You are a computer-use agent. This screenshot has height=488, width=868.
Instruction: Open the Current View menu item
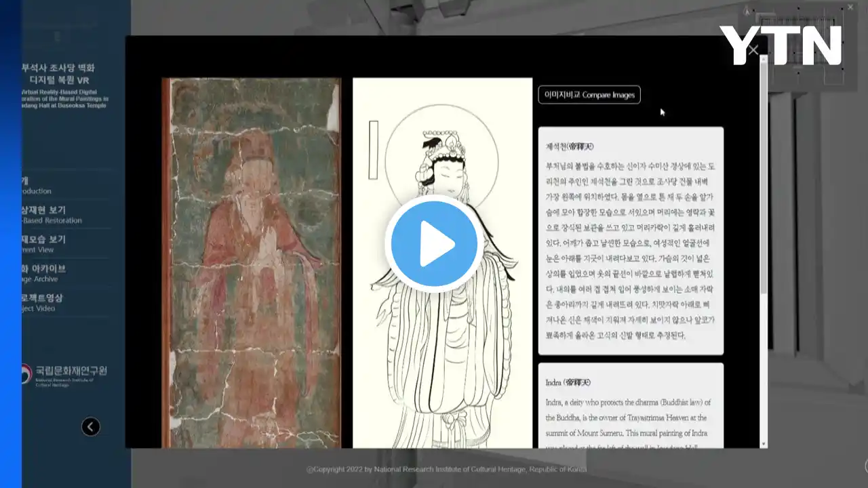coord(65,244)
